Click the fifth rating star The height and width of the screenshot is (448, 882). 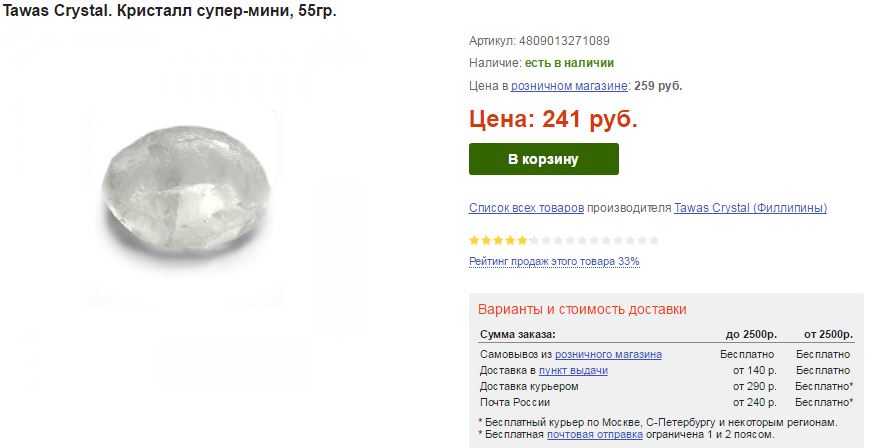click(x=523, y=241)
